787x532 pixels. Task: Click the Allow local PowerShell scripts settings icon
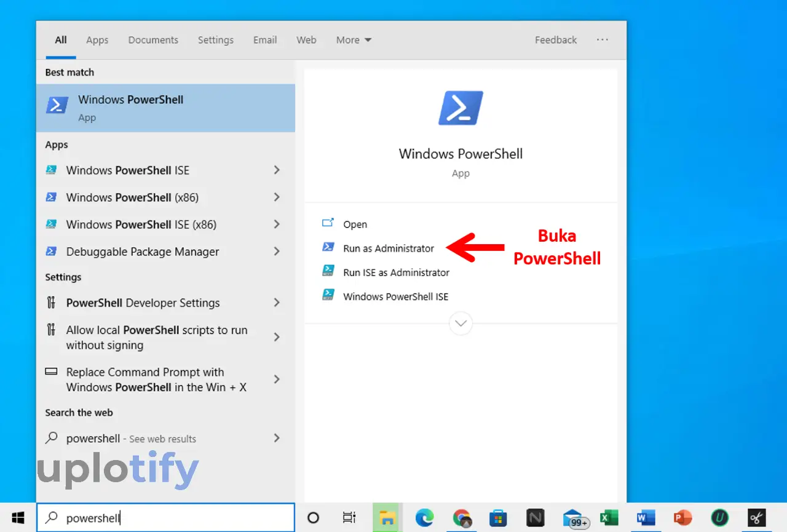52,329
